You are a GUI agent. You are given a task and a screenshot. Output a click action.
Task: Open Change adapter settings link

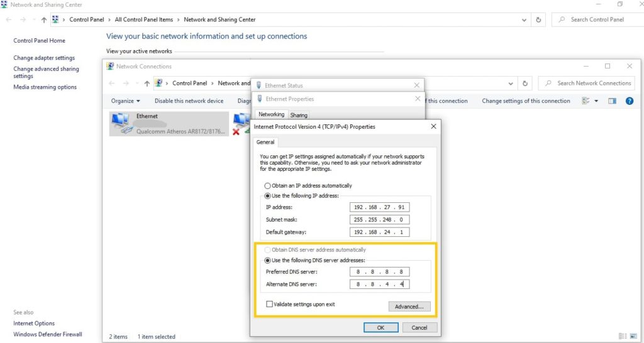(x=44, y=58)
